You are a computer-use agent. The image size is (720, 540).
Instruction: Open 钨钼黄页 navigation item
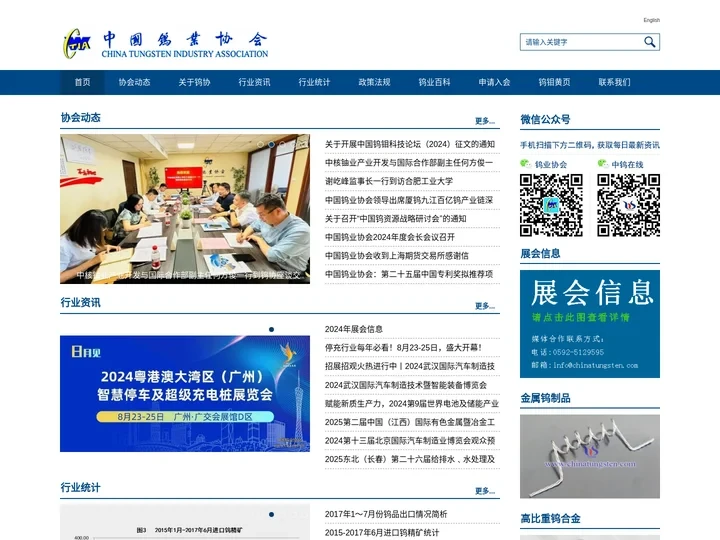(554, 82)
